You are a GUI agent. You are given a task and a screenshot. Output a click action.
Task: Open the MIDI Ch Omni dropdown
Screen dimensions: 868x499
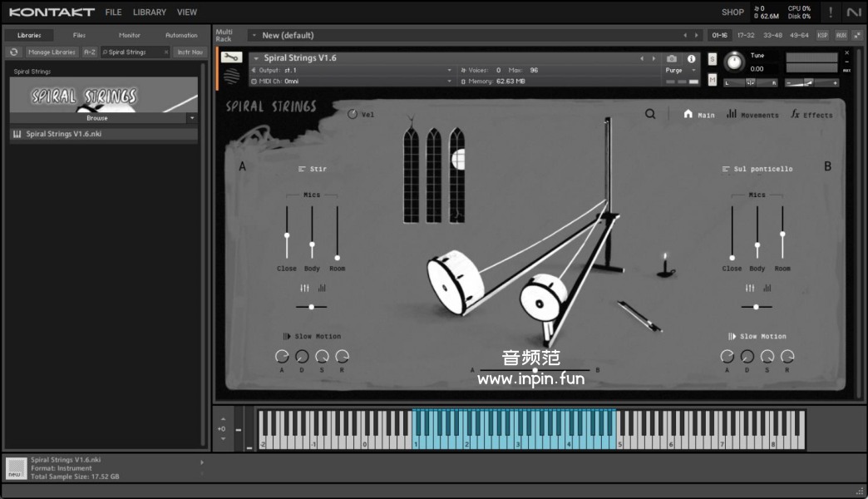[352, 82]
